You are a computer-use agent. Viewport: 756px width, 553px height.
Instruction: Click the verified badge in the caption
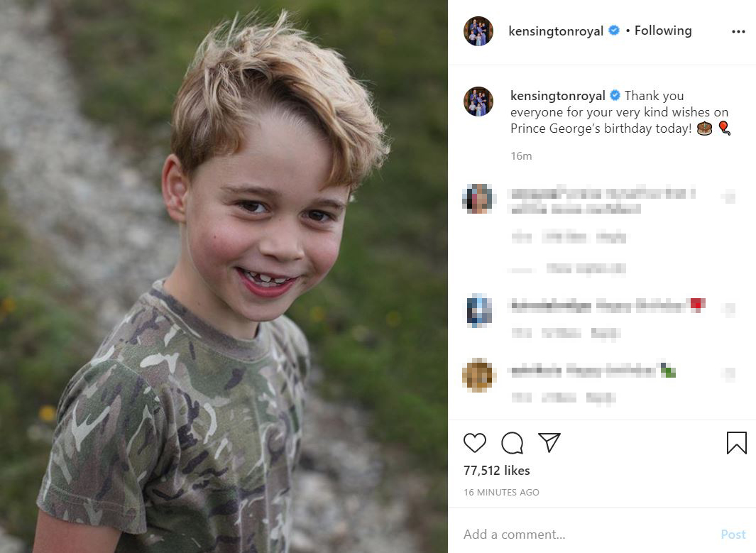[x=615, y=96]
